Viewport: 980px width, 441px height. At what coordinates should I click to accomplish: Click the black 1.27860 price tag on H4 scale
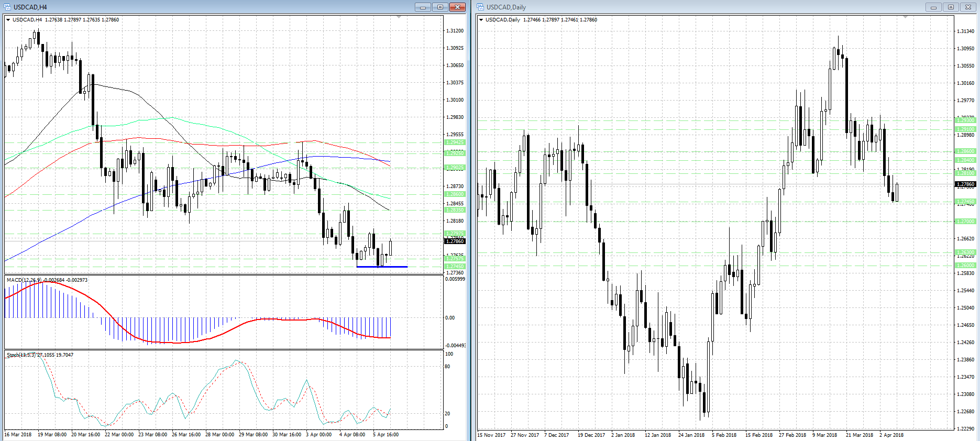454,241
